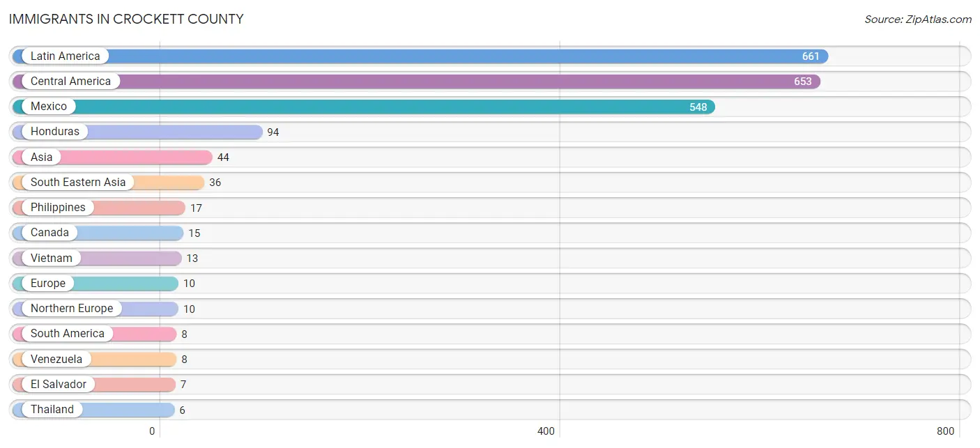Select the South America label
The height and width of the screenshot is (448, 980).
point(67,334)
